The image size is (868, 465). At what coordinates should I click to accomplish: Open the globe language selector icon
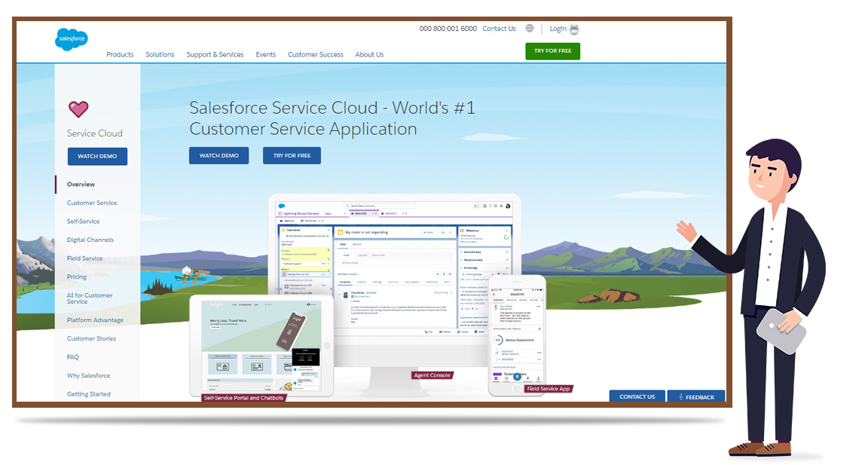(x=530, y=28)
